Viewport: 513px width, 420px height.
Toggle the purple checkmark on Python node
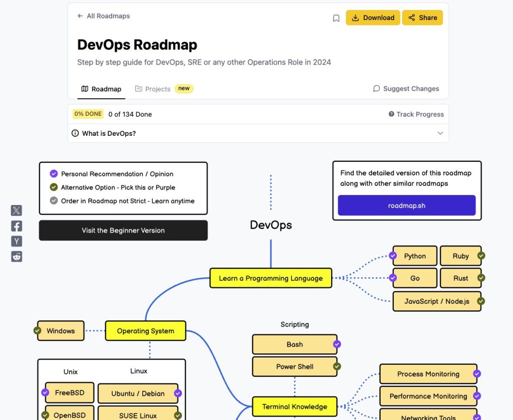[x=393, y=256]
